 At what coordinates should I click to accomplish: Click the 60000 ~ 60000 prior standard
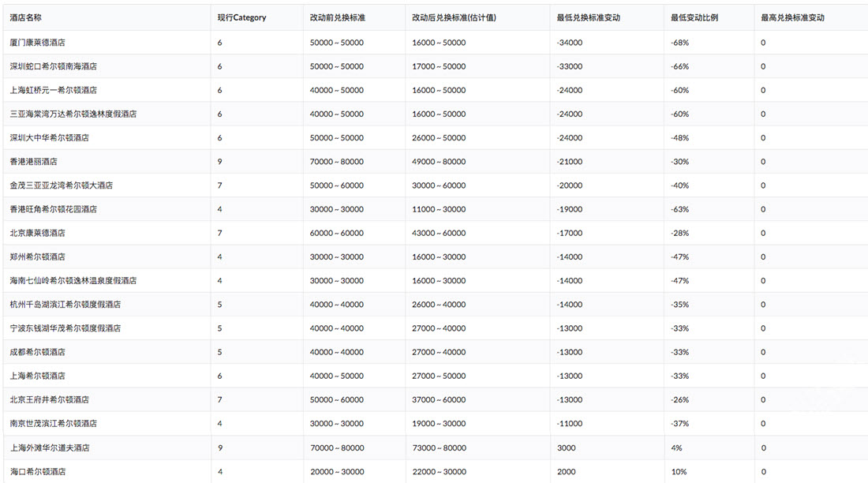pos(337,233)
